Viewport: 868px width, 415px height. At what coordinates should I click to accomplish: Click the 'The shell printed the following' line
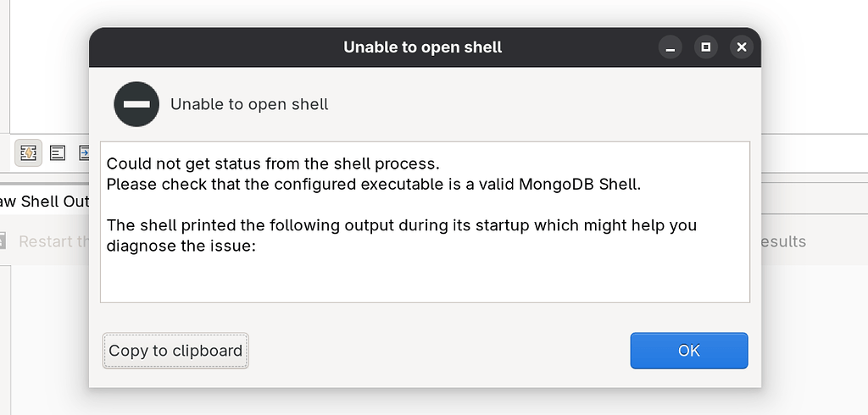(401, 225)
